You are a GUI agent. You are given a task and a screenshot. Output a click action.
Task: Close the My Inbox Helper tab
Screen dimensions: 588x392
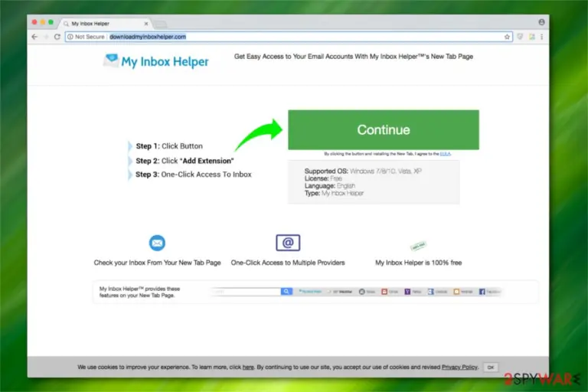click(146, 24)
